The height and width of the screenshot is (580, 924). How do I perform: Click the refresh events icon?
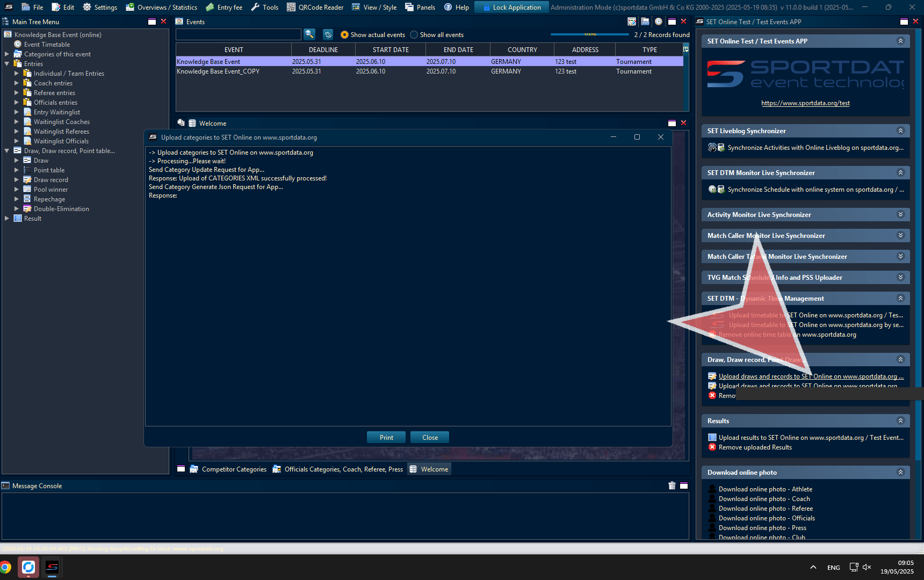pos(328,34)
